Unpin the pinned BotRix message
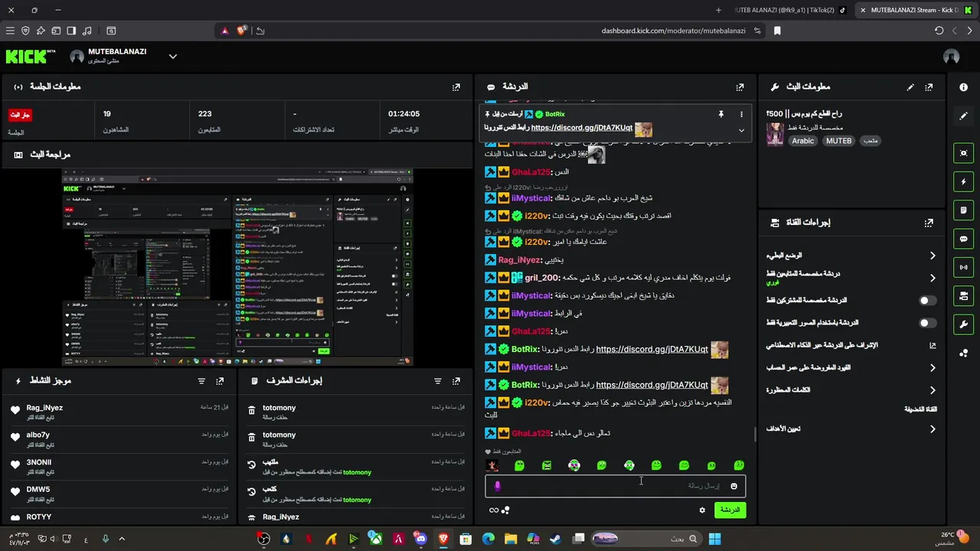The image size is (980, 551). click(720, 114)
